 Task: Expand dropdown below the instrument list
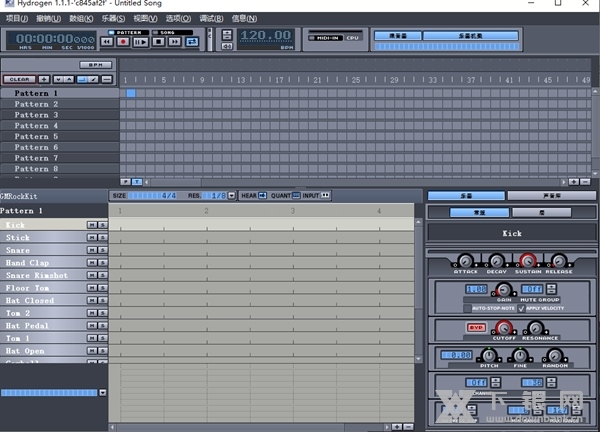(x=102, y=393)
